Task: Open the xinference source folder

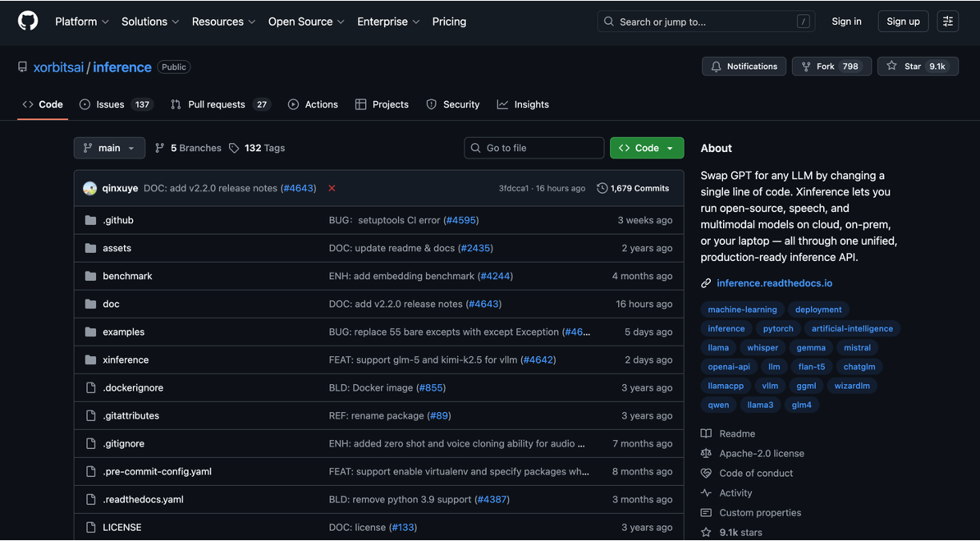Action: [x=126, y=359]
